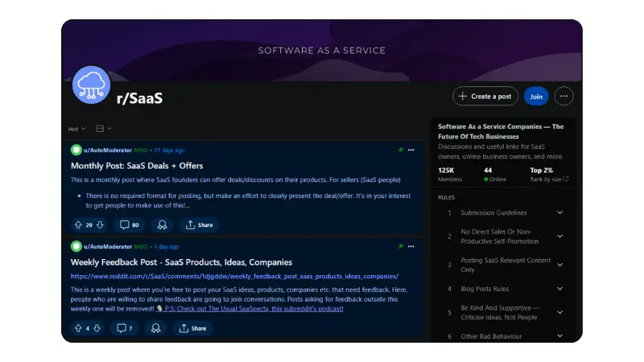Click the 125K Members count
The height and width of the screenshot is (362, 644).
450,175
